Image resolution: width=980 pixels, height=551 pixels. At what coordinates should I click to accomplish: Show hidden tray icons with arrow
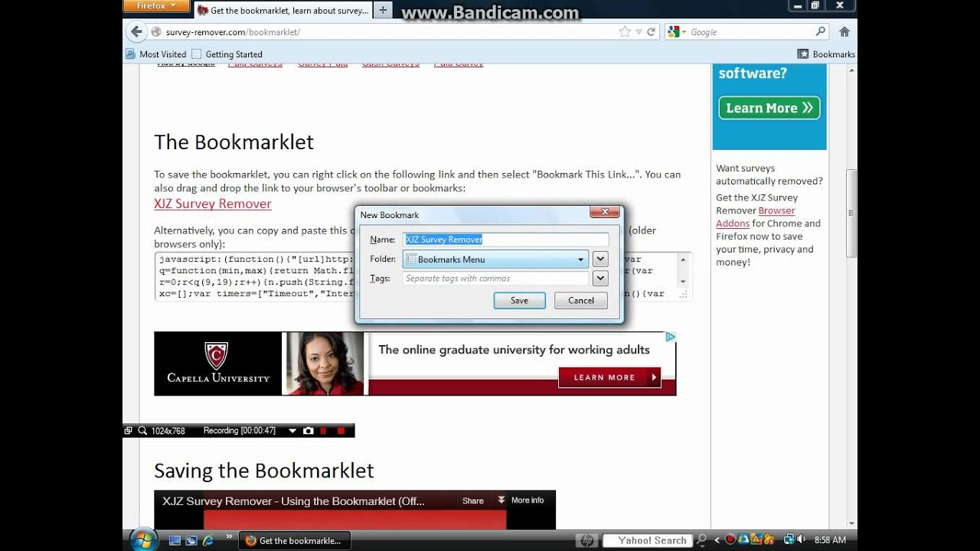tap(717, 540)
